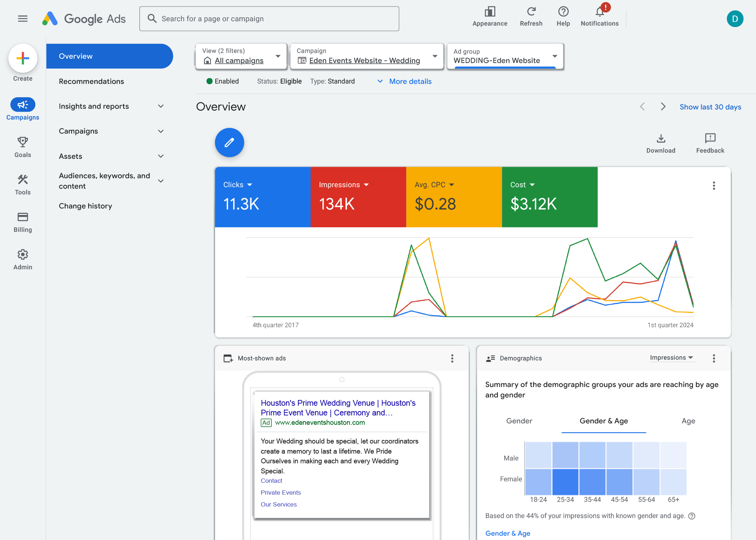Open Demographics Impressions dropdown
This screenshot has width=756, height=540.
[x=671, y=357]
